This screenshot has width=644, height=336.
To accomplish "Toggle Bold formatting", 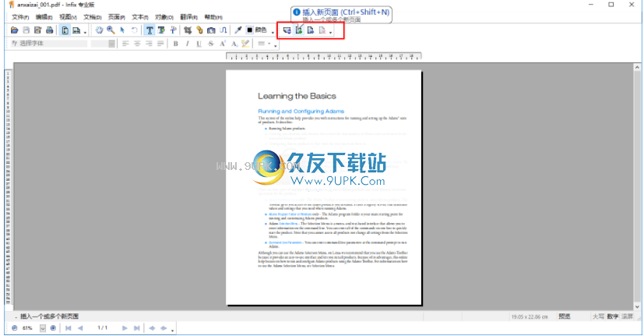I will (176, 43).
